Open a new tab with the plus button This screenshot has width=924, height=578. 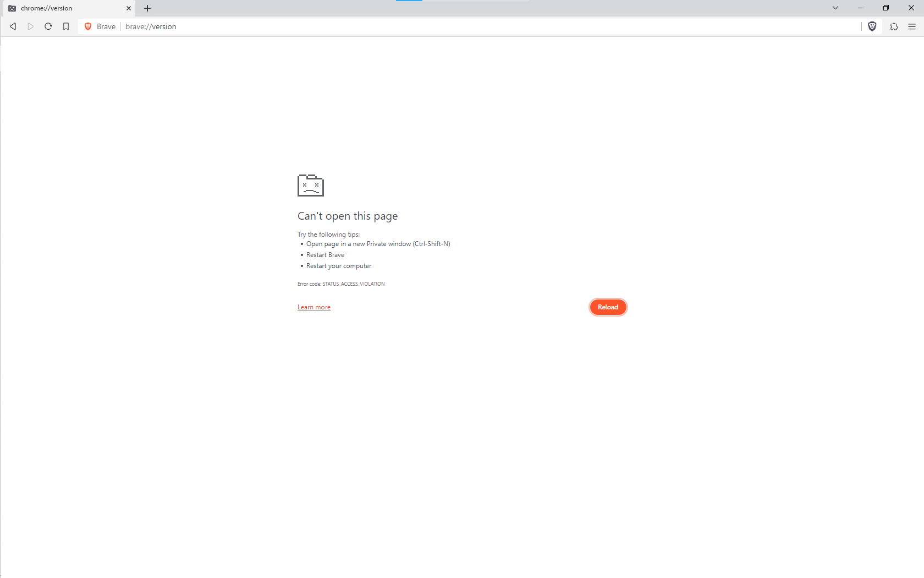(147, 8)
